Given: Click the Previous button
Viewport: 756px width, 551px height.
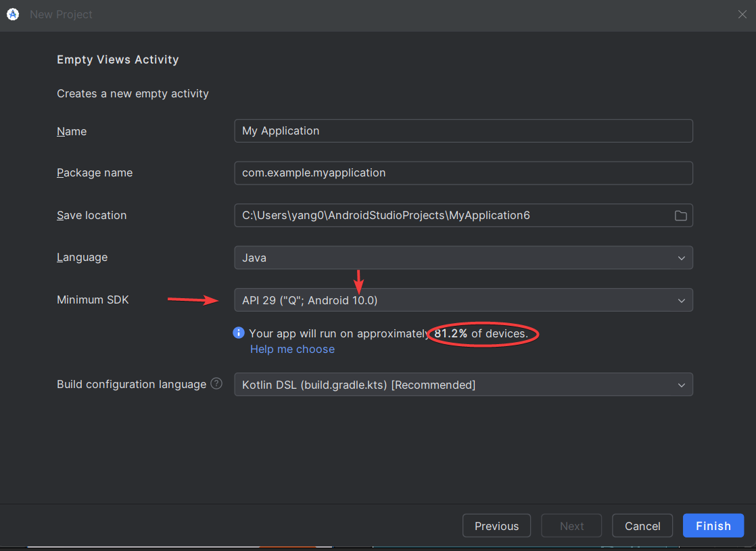Looking at the screenshot, I should pos(496,526).
